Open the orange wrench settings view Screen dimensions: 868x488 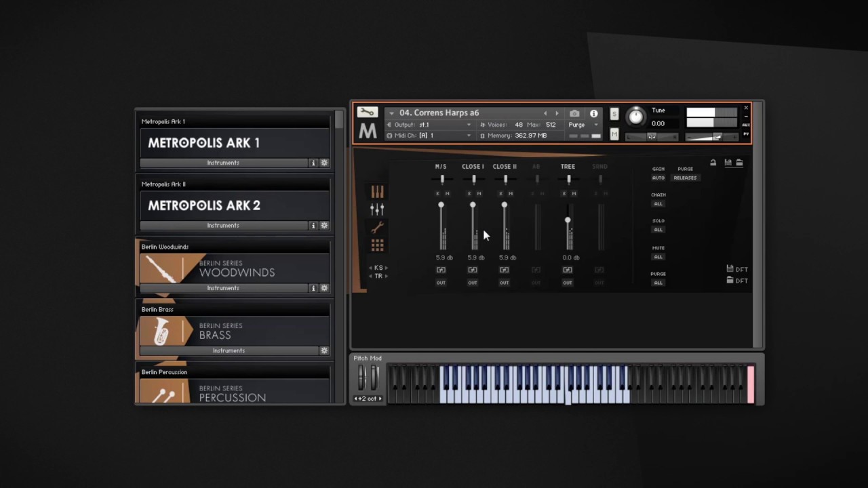(377, 227)
